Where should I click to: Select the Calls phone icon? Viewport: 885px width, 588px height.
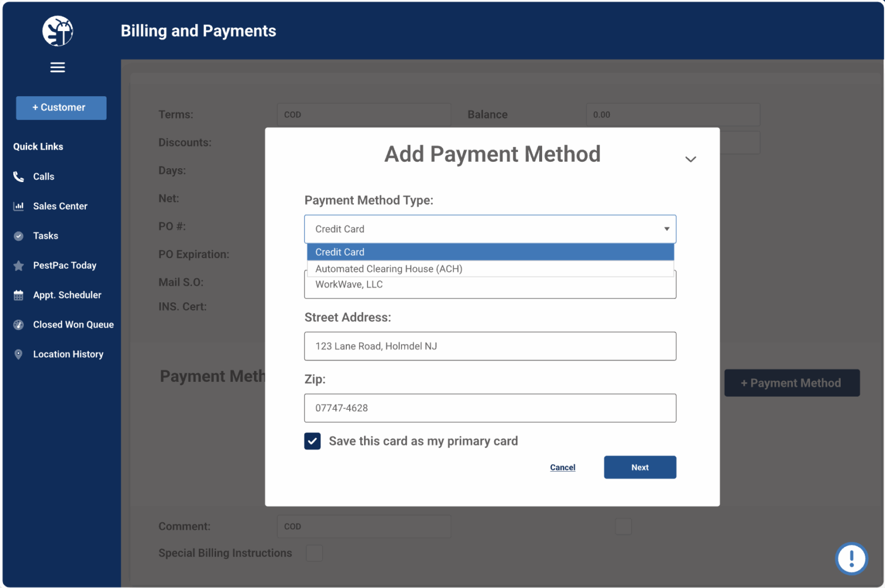pyautogui.click(x=19, y=176)
